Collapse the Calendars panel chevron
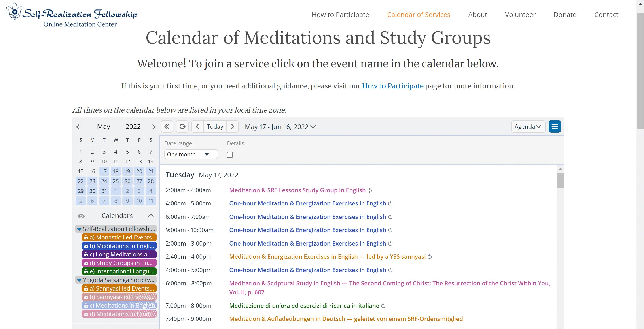The image size is (644, 329). click(151, 216)
